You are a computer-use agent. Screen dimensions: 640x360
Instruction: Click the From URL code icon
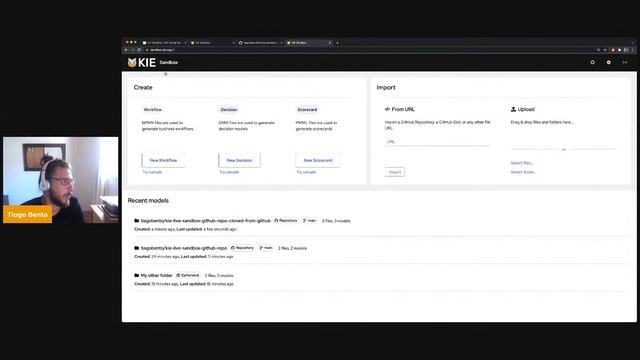tap(387, 109)
